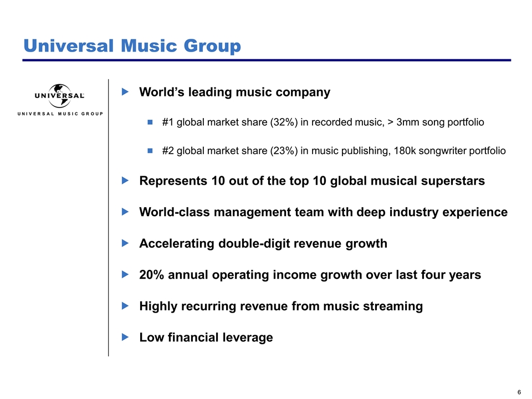The width and height of the screenshot is (532, 399).
Task: Click the music publishing market share line
Action: 334,151
